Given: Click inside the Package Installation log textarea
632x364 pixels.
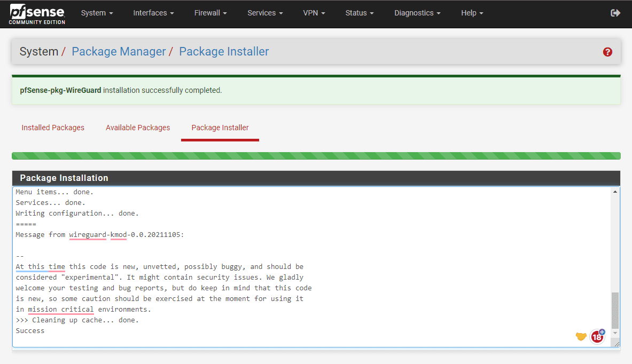Looking at the screenshot, I should [x=316, y=266].
